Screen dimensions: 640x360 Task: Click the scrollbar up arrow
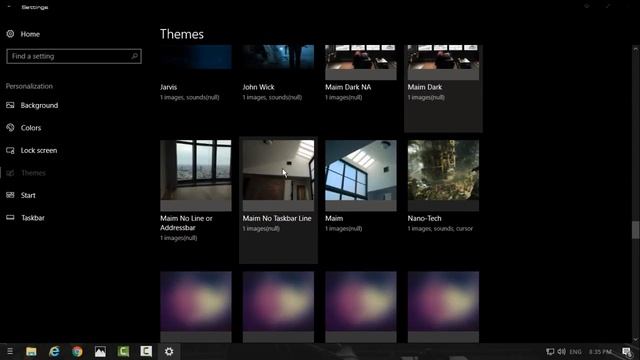click(x=636, y=49)
